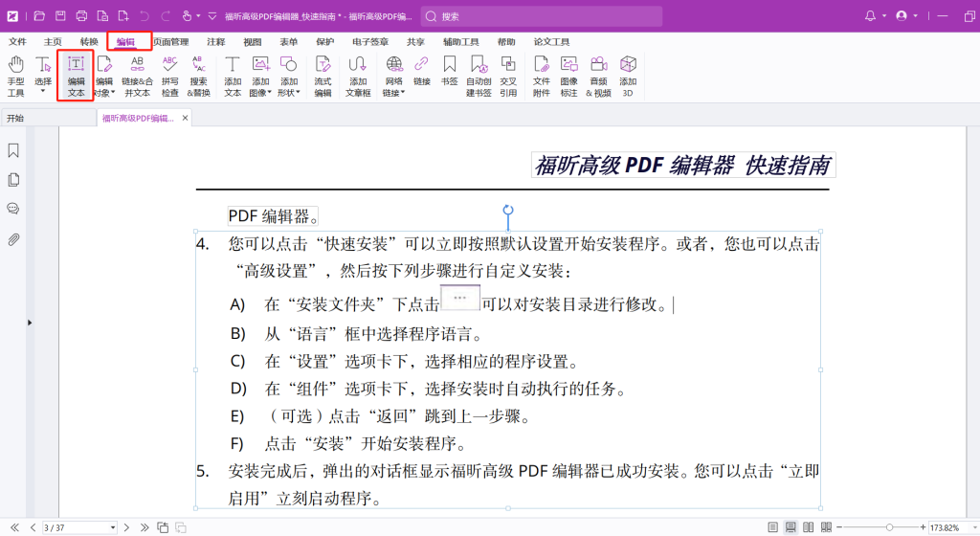Open Search & Replace (搜索&替换)
This screenshot has width=980, height=536.
coord(198,76)
